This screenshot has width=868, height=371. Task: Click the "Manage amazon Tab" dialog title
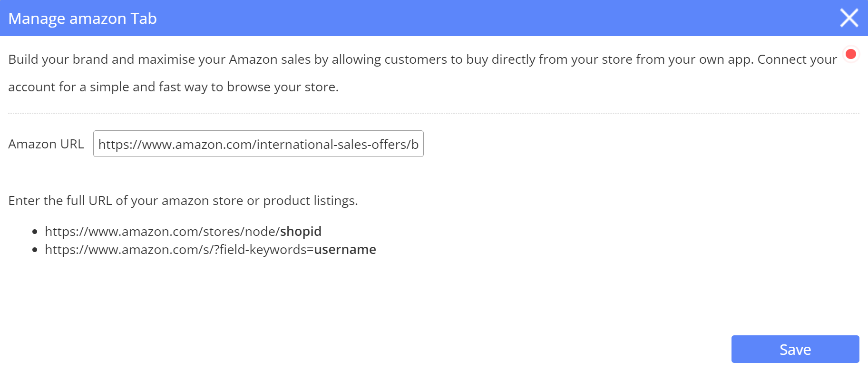click(82, 19)
